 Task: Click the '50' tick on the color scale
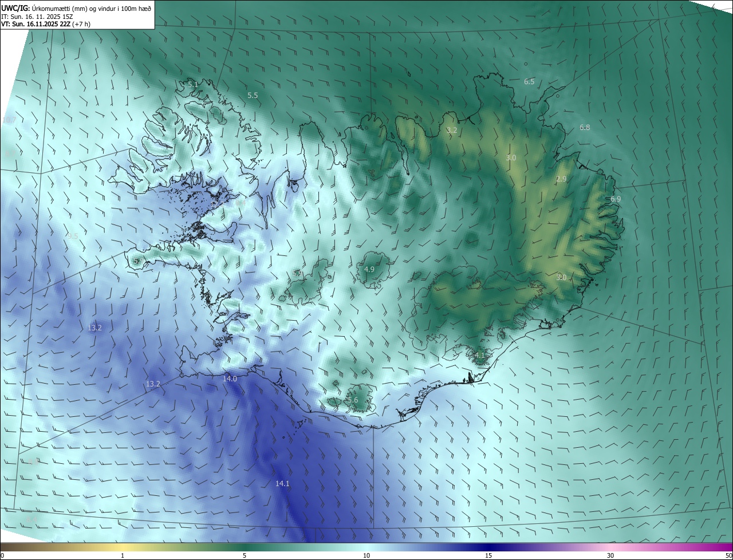pos(728,555)
